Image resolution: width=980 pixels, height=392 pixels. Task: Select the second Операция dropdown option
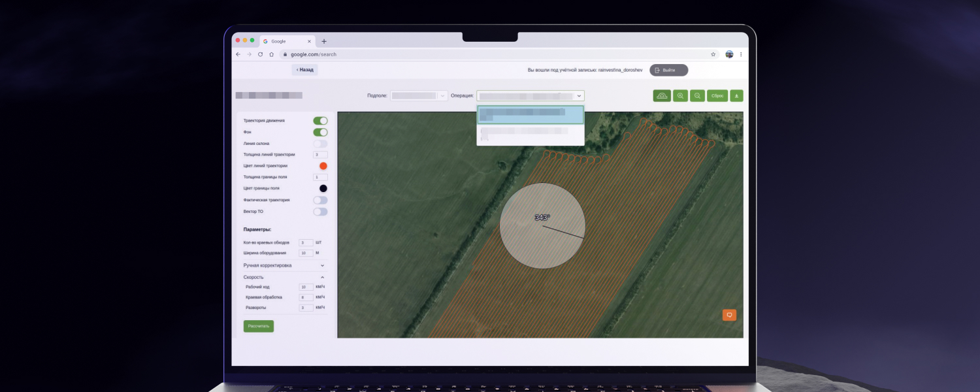(531, 134)
